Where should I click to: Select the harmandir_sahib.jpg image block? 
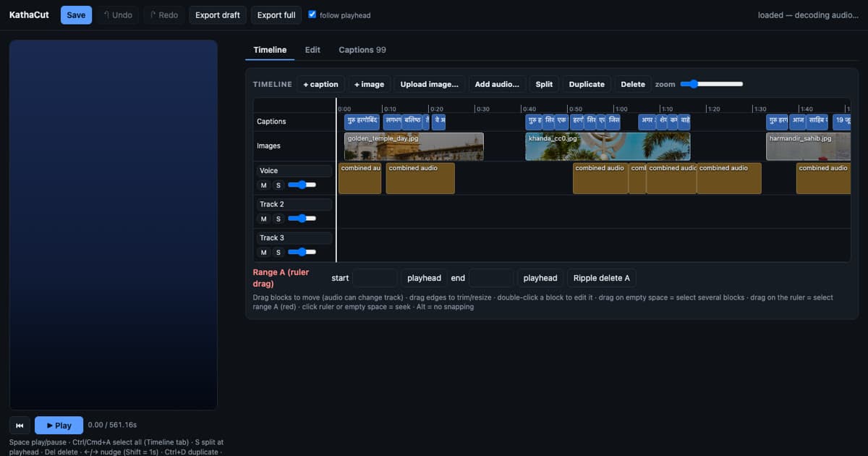click(x=809, y=146)
